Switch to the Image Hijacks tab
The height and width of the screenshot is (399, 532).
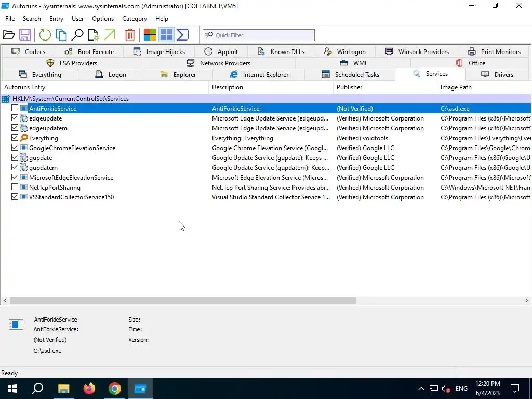[159, 52]
